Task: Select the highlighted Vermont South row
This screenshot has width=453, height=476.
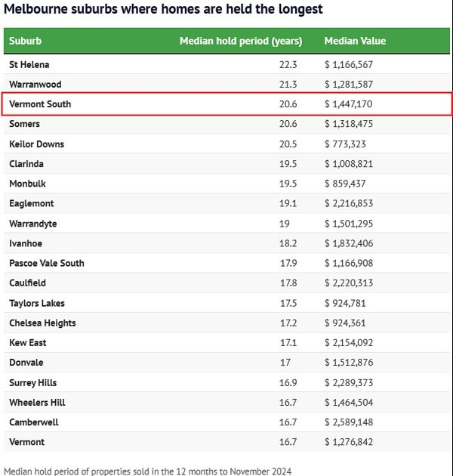Action: [226, 104]
